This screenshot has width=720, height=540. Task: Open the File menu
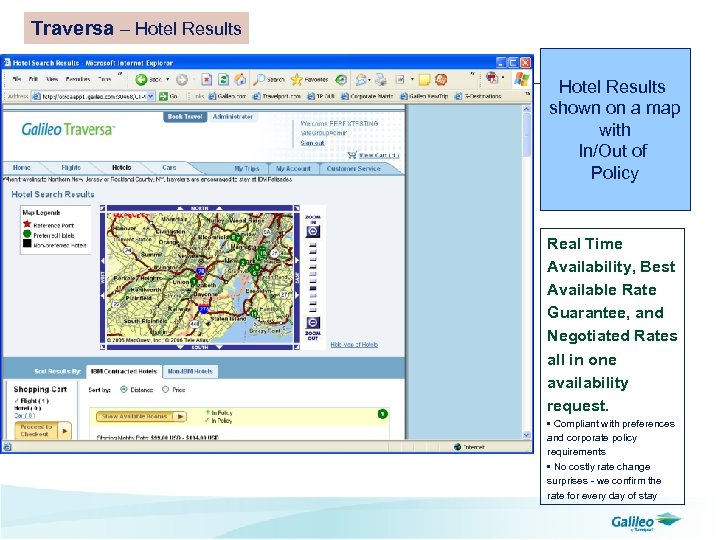tap(17, 79)
